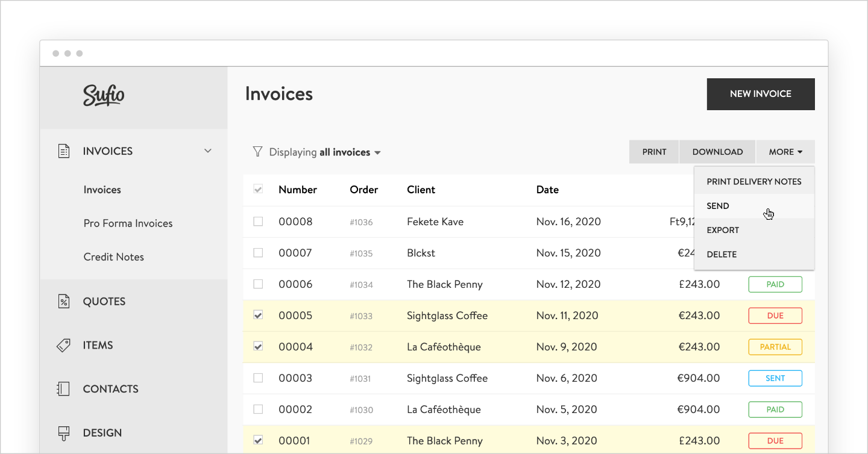Select Print Delivery Notes menu option
Image resolution: width=868 pixels, height=454 pixels.
753,182
